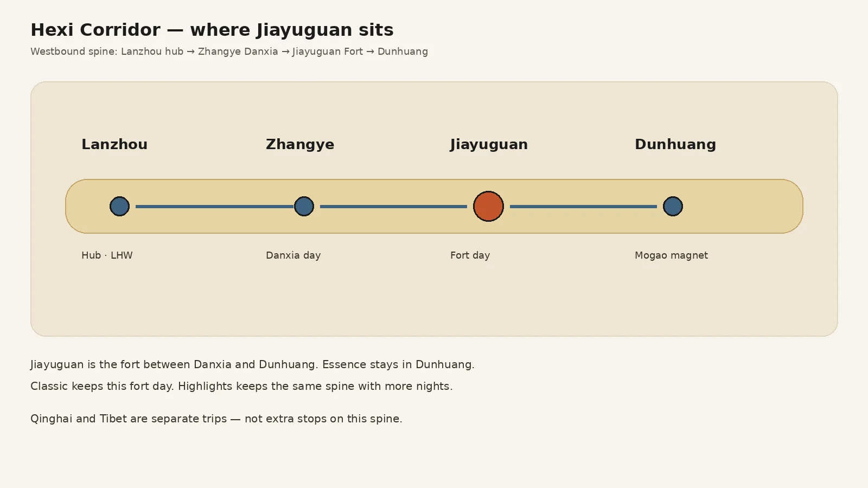The width and height of the screenshot is (868, 488).
Task: Click the 'Hub · LHW' caption
Action: (107, 255)
